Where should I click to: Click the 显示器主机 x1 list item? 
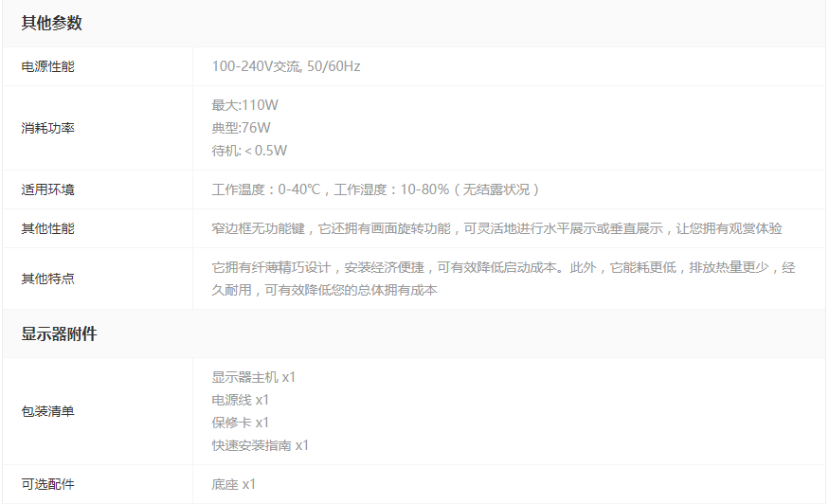(254, 377)
